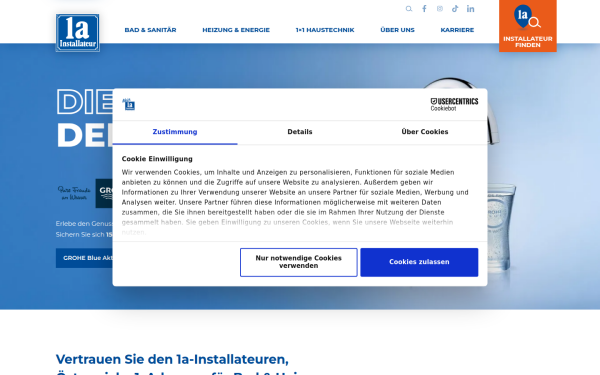This screenshot has width=600, height=375.
Task: Open the LinkedIn icon in header
Action: 470,9
